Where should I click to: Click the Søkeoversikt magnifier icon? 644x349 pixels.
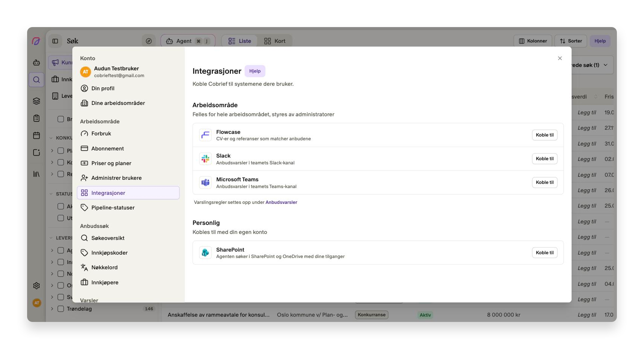(x=84, y=238)
